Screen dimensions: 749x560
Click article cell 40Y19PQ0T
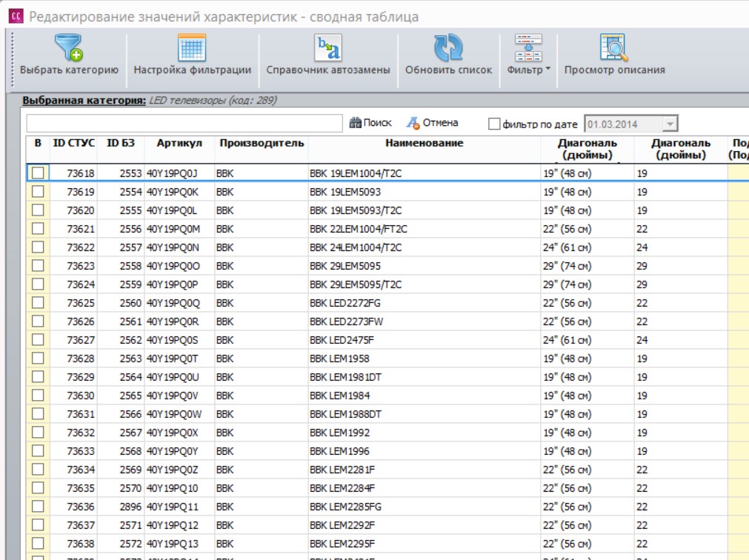[179, 359]
